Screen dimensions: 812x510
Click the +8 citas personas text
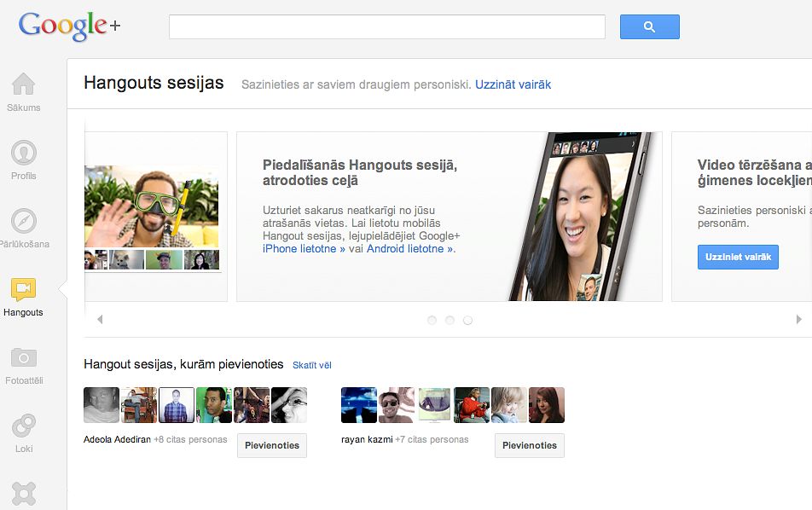[190, 439]
